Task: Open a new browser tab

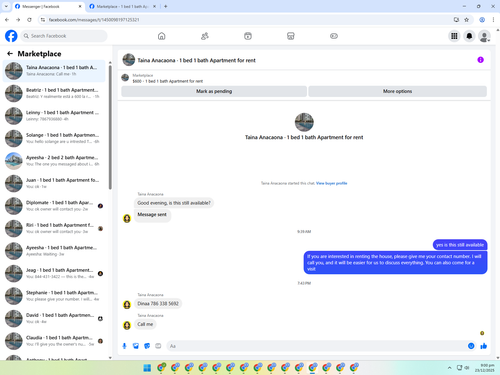Action: (166, 6)
